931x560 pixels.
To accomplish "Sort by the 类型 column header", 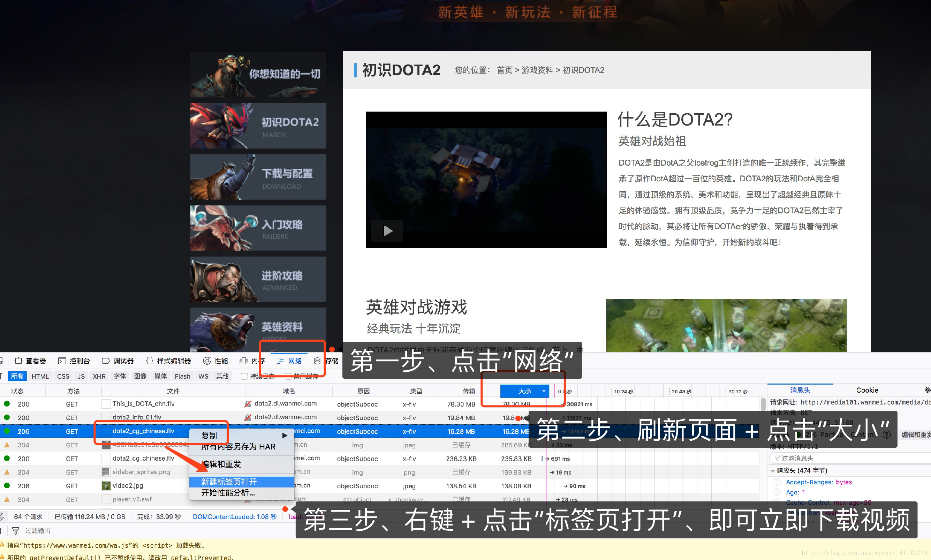I will point(416,391).
